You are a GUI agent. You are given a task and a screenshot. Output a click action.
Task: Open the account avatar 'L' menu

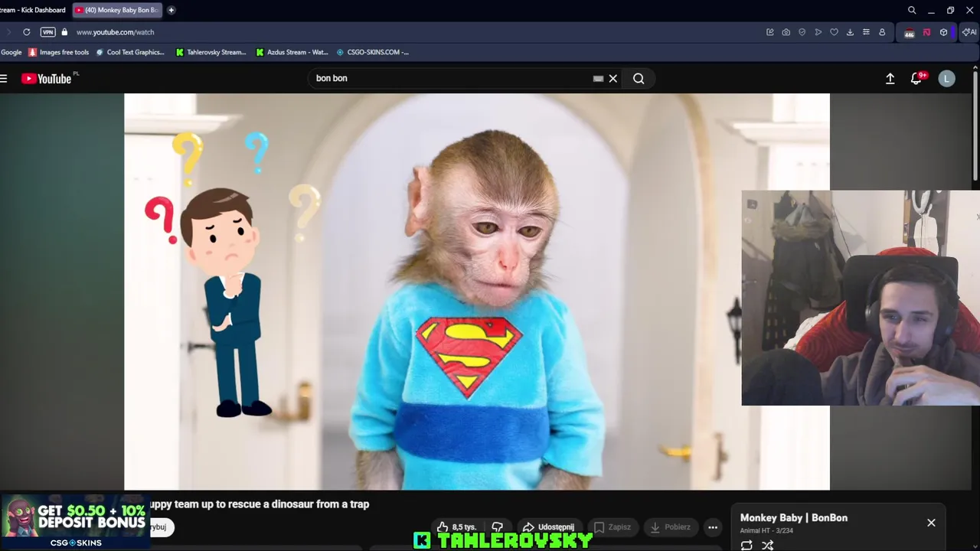point(947,78)
